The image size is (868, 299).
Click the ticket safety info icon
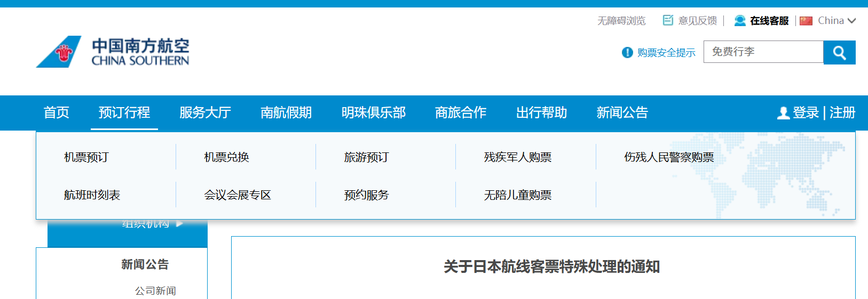pyautogui.click(x=627, y=52)
